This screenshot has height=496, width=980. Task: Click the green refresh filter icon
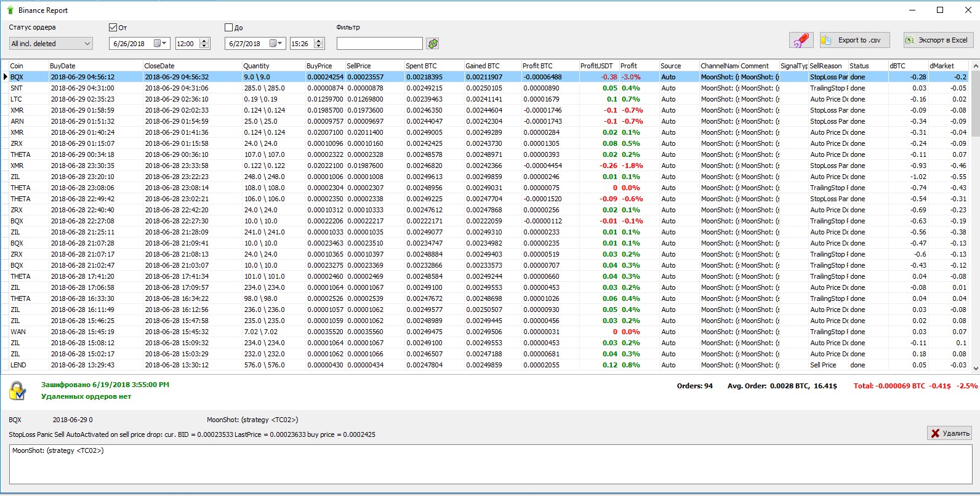tap(433, 44)
